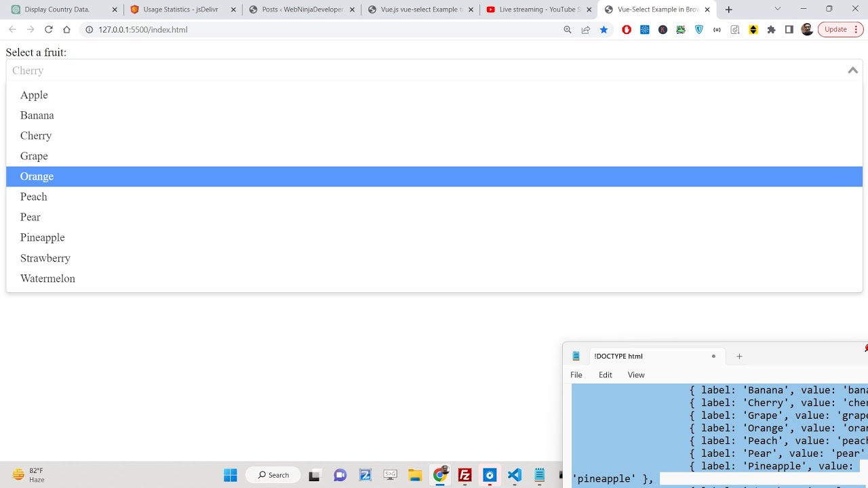This screenshot has width=868, height=488.
Task: Choose Watermelon in the dropdown list
Action: tap(47, 279)
